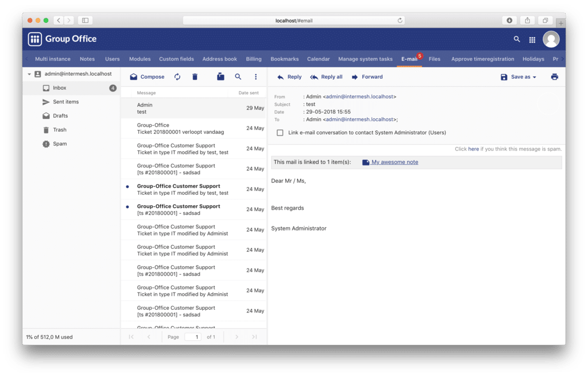Click Reply all button
Viewport: 588px width, 377px height.
326,77
